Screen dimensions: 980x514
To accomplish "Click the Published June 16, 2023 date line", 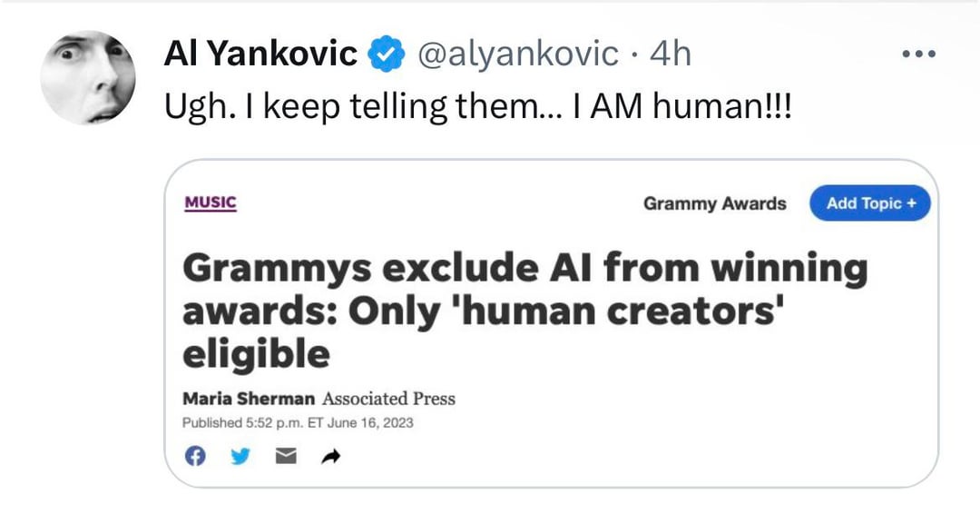I will tap(297, 422).
